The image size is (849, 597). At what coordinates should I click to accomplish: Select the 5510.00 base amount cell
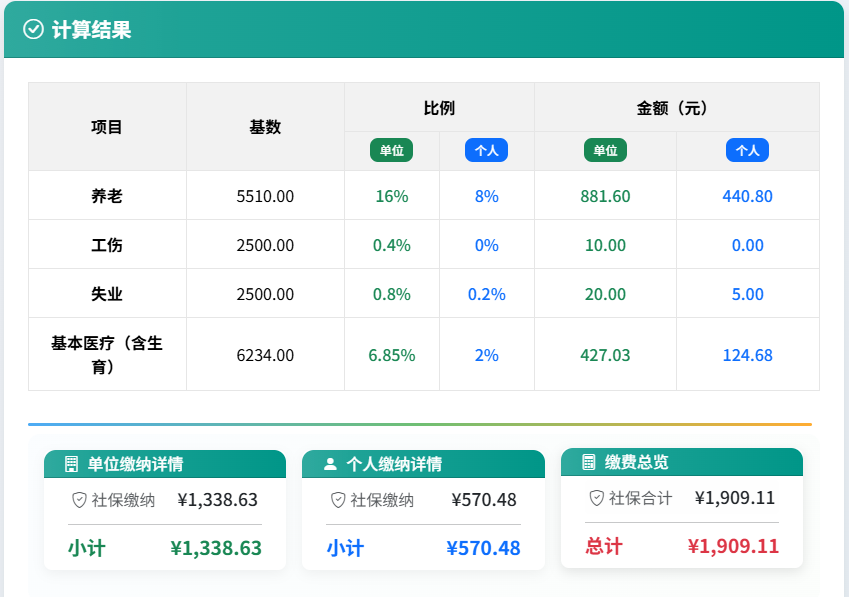click(x=265, y=195)
